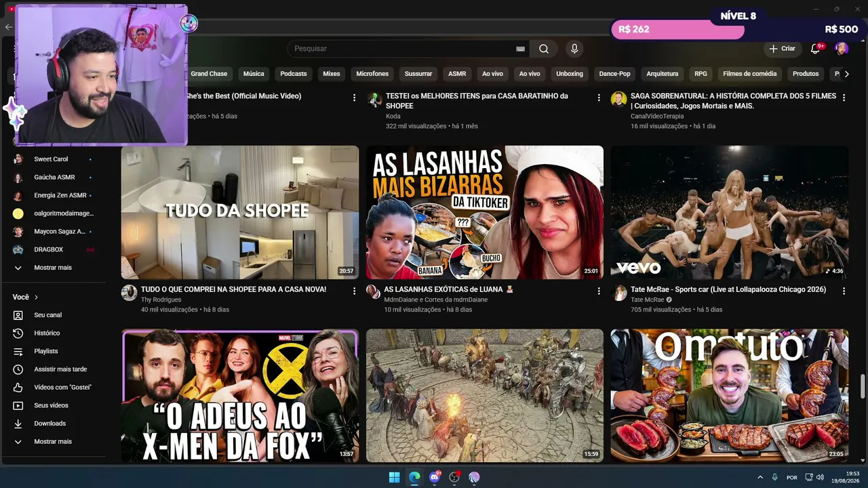Select the Arquitetura chip
The image size is (868, 488).
click(x=663, y=74)
